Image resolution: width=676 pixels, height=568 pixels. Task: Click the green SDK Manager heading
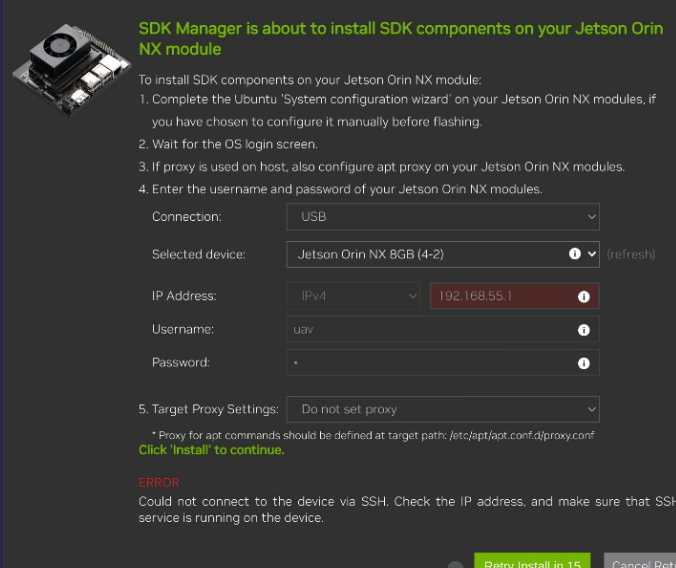[x=401, y=39]
